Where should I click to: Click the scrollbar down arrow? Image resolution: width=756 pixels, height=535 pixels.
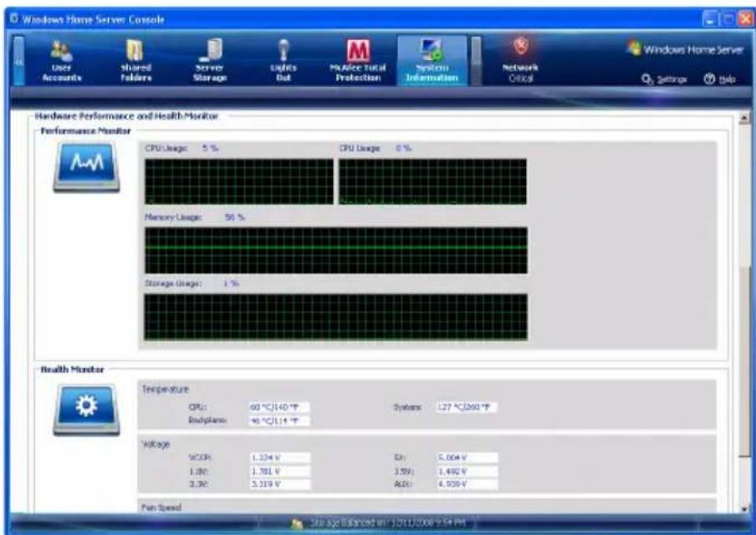point(745,508)
